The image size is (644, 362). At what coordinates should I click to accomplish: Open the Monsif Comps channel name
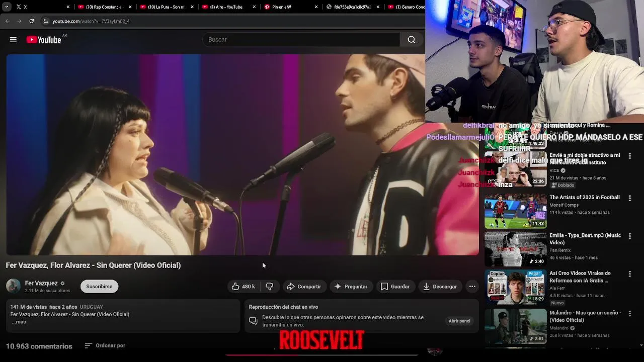coord(564,205)
